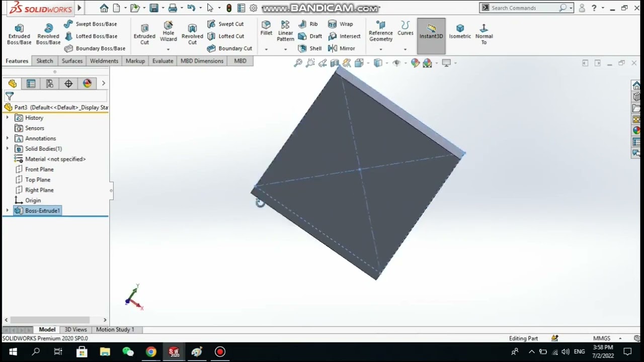Screen dimensions: 644x362
Task: Open the Reference Geometry tool
Action: click(380, 31)
